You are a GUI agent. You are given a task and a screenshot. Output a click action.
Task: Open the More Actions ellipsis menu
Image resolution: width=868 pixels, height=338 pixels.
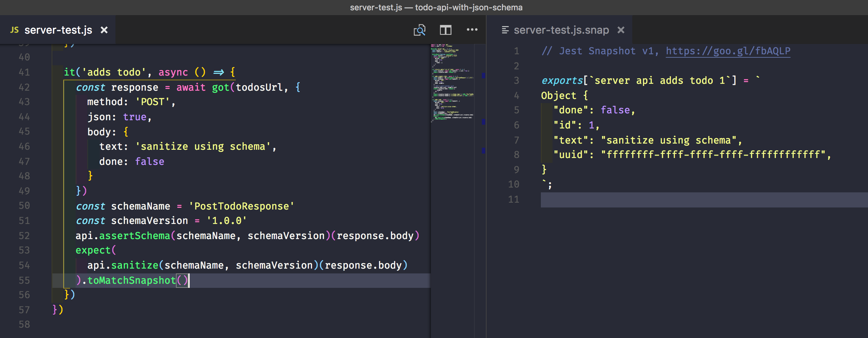(x=472, y=30)
